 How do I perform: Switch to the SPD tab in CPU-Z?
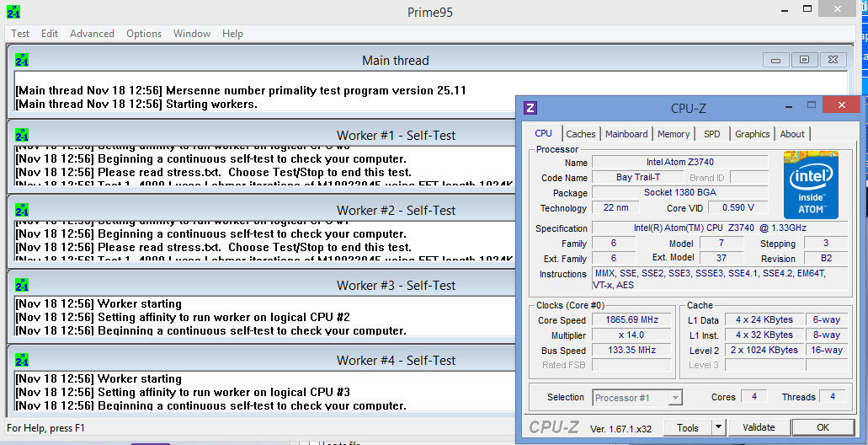pos(712,134)
